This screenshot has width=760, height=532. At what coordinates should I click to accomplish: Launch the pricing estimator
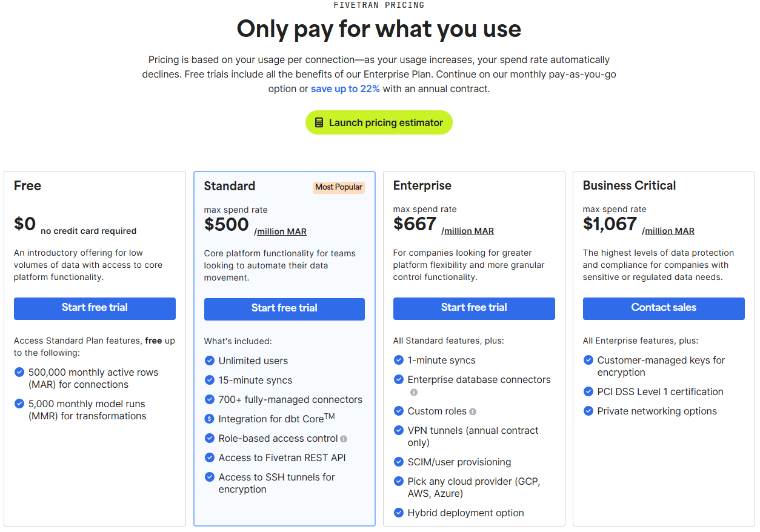point(379,122)
